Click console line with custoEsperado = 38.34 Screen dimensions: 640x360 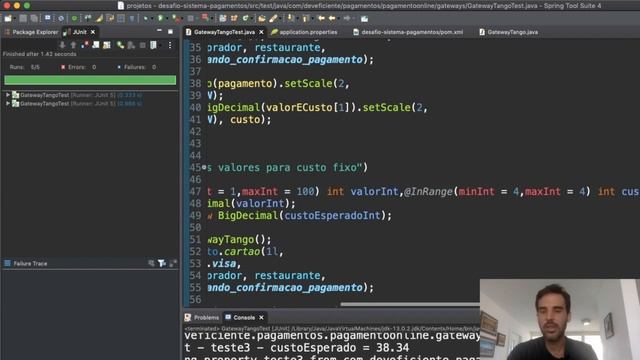click(x=296, y=348)
